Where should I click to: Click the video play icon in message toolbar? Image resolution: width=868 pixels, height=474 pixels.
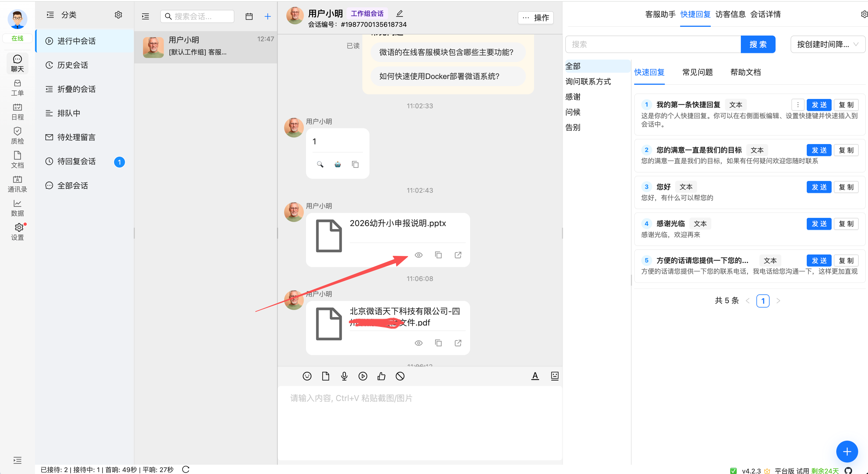click(x=363, y=376)
